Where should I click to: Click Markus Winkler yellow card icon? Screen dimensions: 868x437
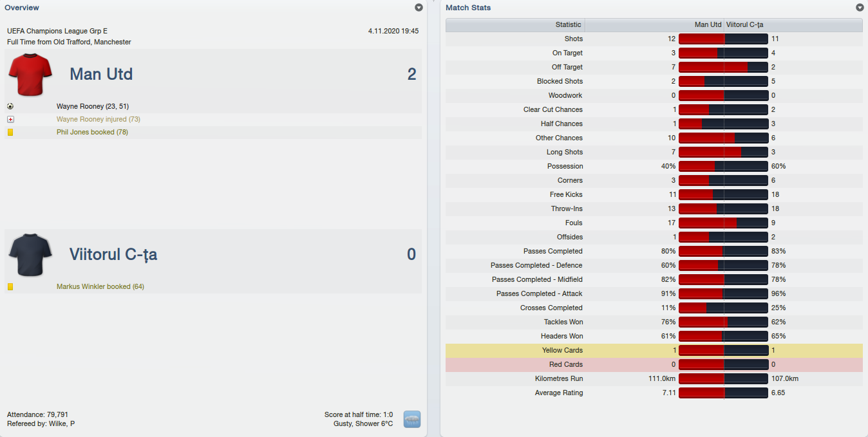[10, 286]
